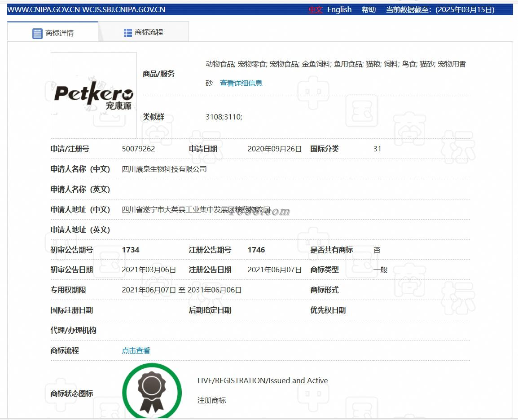
Task: Click the Petkero trademark logo image
Action: click(x=94, y=95)
